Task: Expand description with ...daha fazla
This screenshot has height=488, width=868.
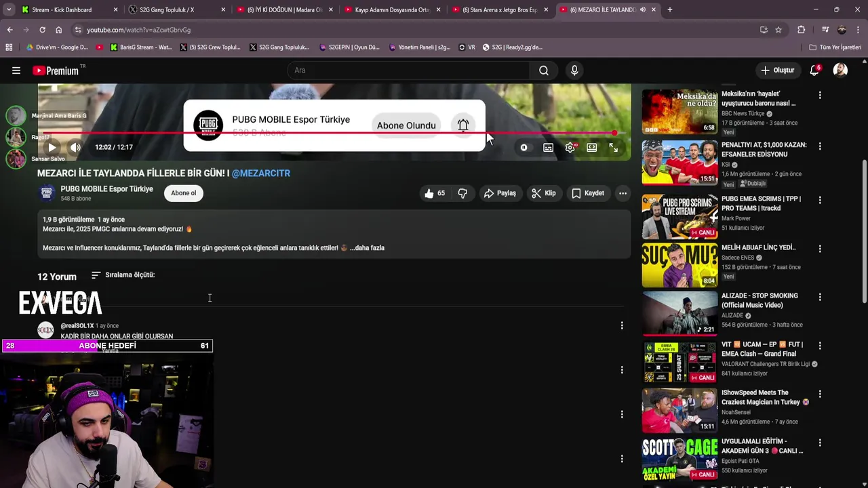Action: (x=367, y=248)
